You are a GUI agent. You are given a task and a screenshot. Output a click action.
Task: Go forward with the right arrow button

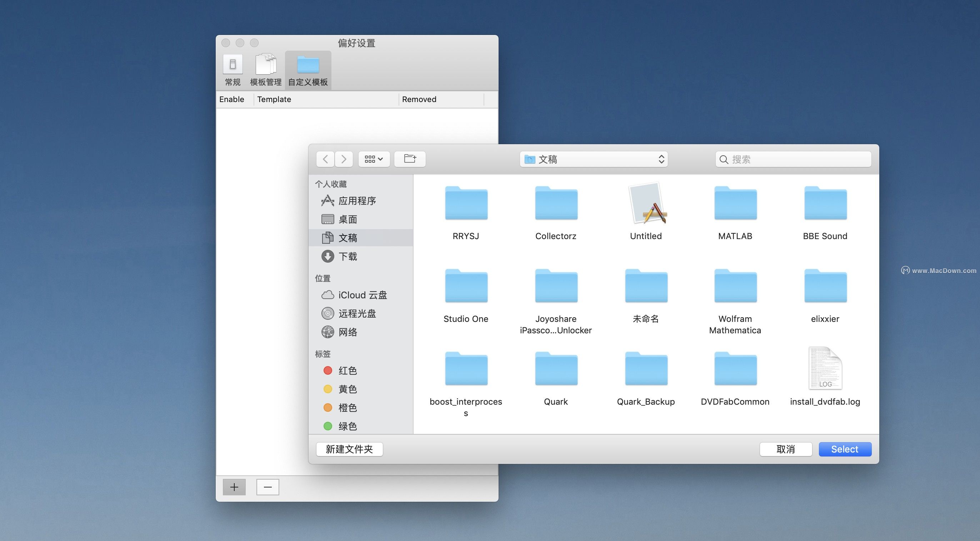click(x=344, y=159)
